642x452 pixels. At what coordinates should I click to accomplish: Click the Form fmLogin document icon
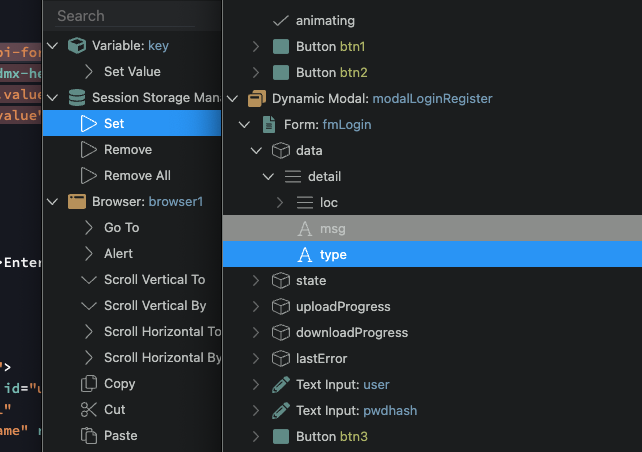(268, 124)
